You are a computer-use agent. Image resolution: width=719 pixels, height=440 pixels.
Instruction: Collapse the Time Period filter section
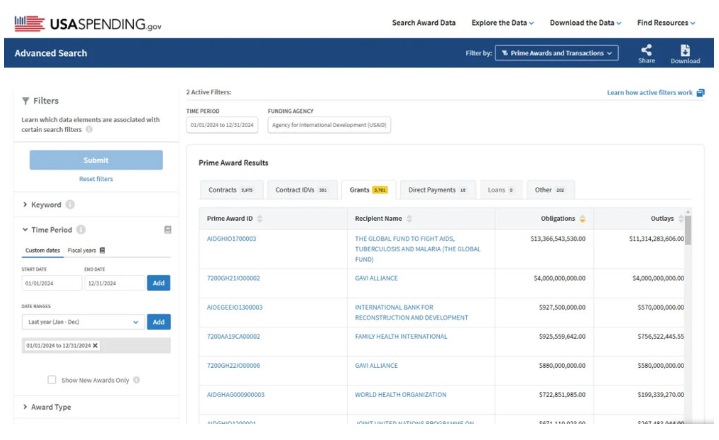[x=25, y=230]
